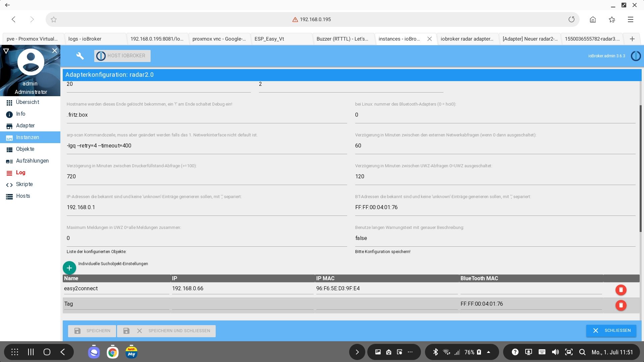The image size is (644, 362).
Task: Switch to Buzzer (RTTTL) tab
Action: [x=343, y=39]
